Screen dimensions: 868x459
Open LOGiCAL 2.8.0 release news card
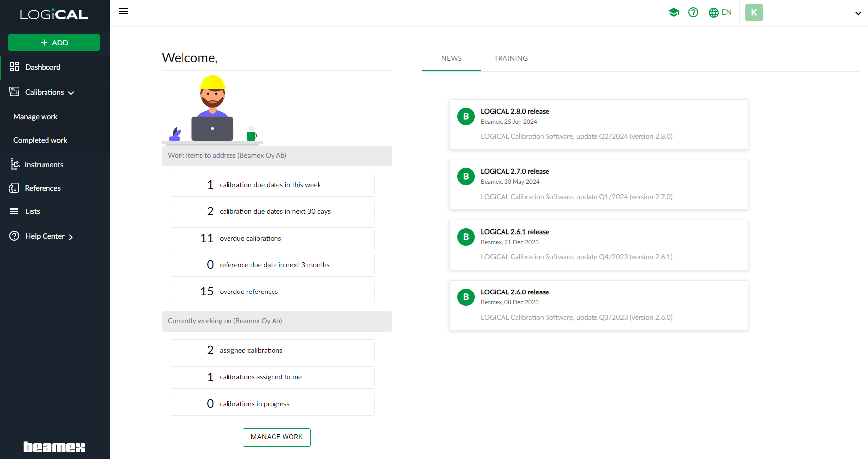598,125
